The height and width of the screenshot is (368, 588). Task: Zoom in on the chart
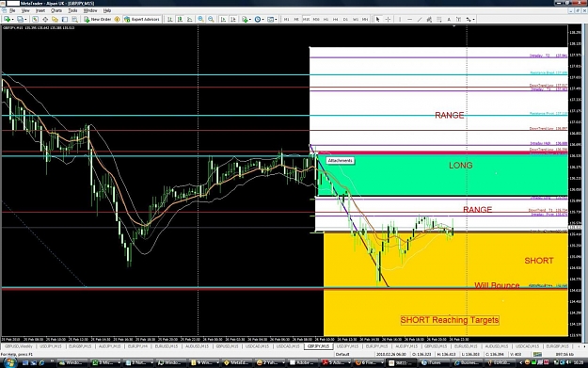click(201, 19)
